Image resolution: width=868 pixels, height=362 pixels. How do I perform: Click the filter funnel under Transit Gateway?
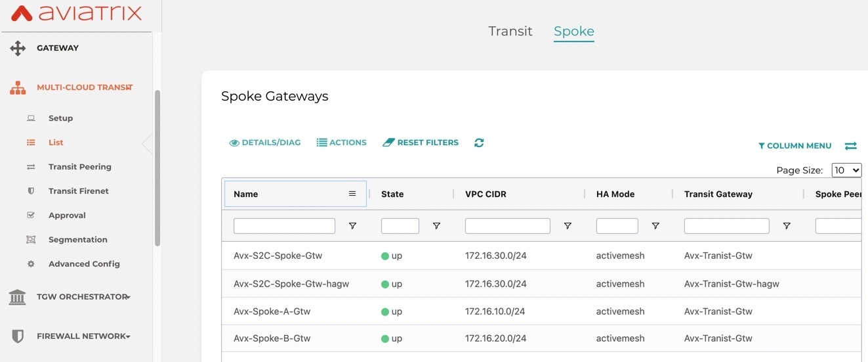787,226
